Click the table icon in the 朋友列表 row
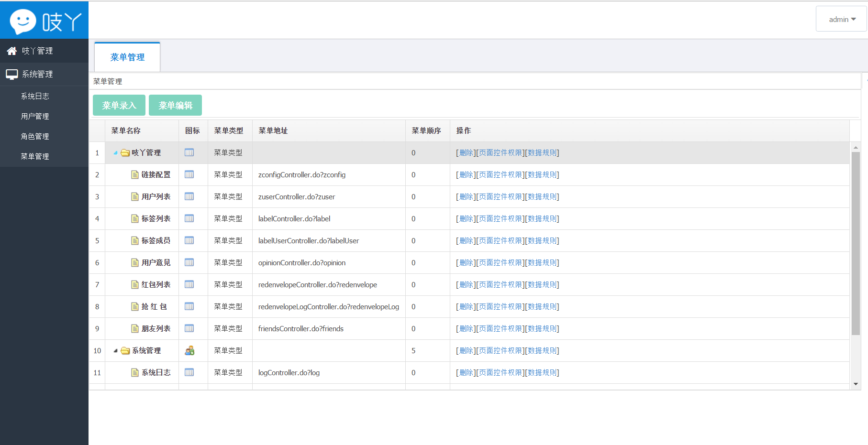868x445 pixels. [189, 329]
